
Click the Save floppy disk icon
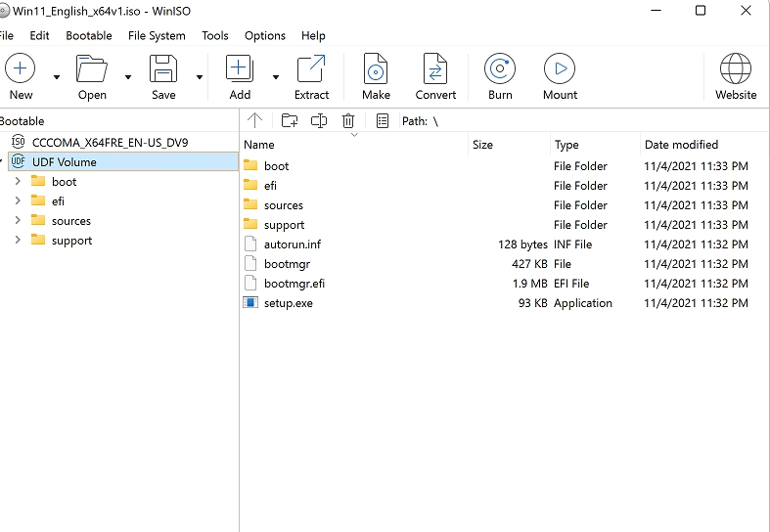tap(163, 68)
